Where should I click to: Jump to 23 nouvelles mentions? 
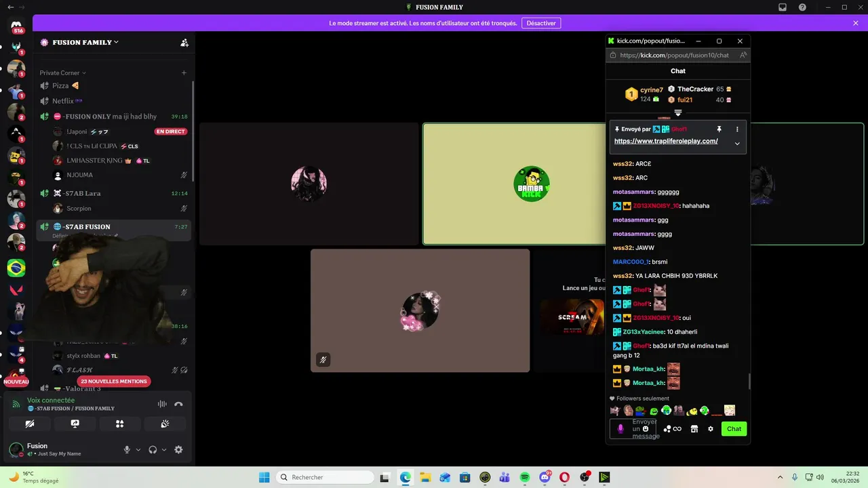113,382
